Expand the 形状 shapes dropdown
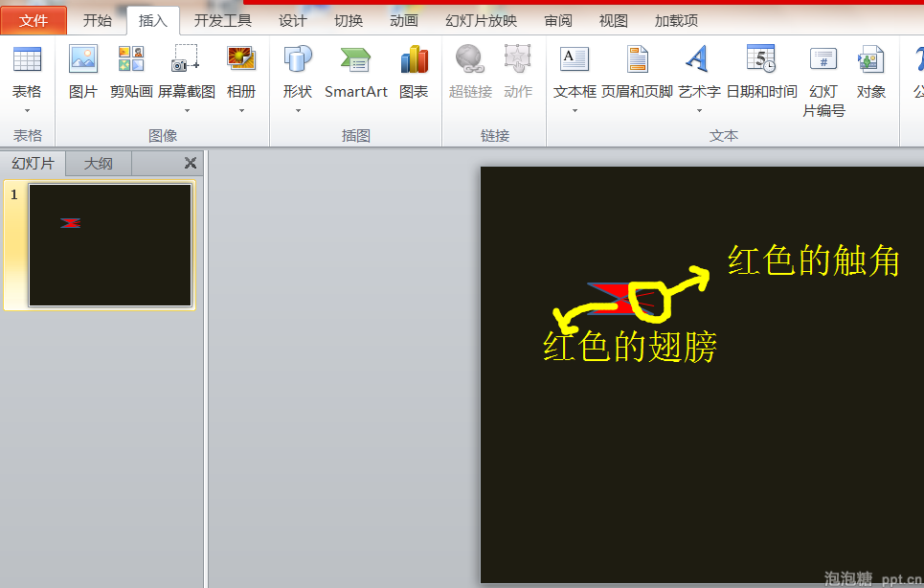The width and height of the screenshot is (924, 588). (x=298, y=110)
